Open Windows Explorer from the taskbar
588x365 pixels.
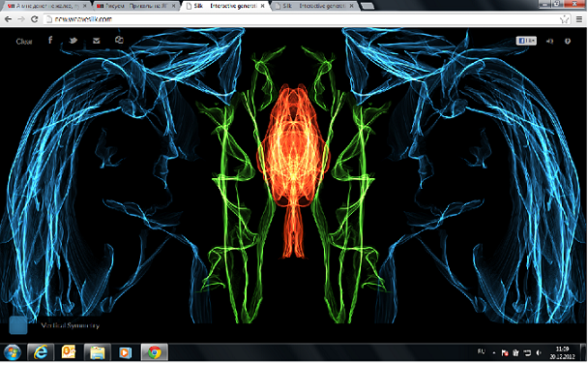[97, 352]
